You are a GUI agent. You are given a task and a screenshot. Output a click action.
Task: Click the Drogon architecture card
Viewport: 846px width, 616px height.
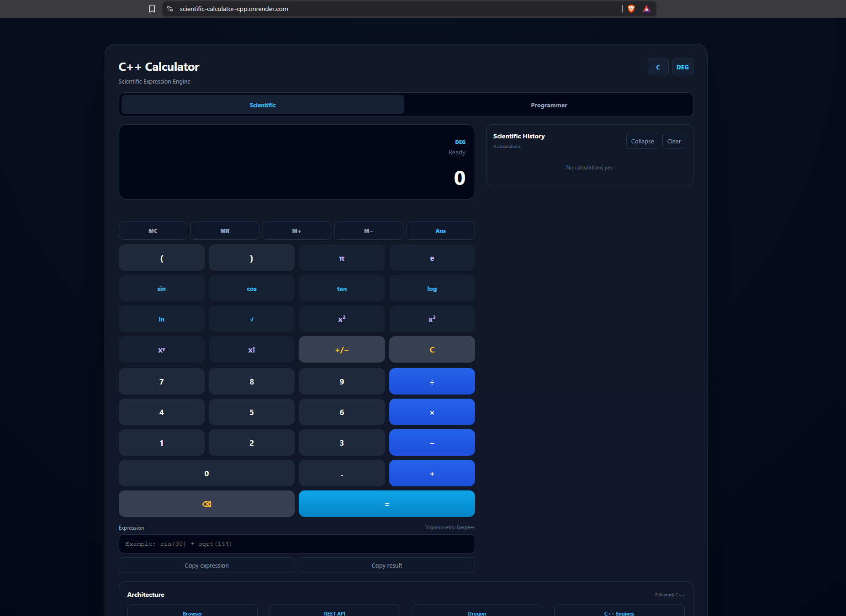[x=477, y=611]
